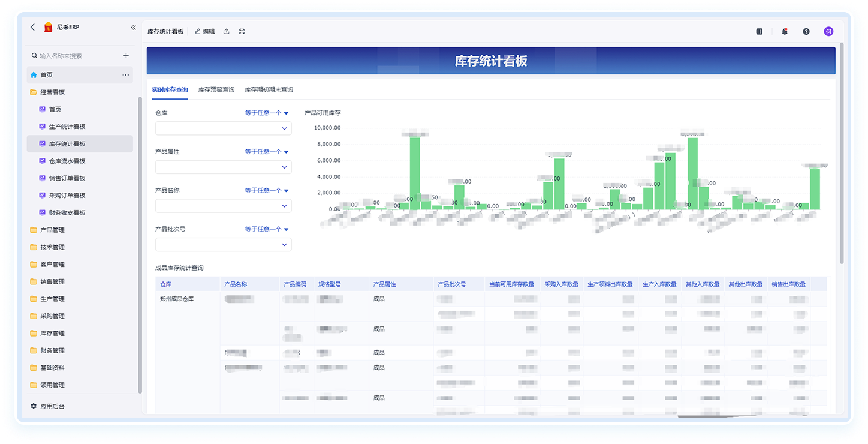Collapse the sidebar with double-chevron icon

[133, 28]
